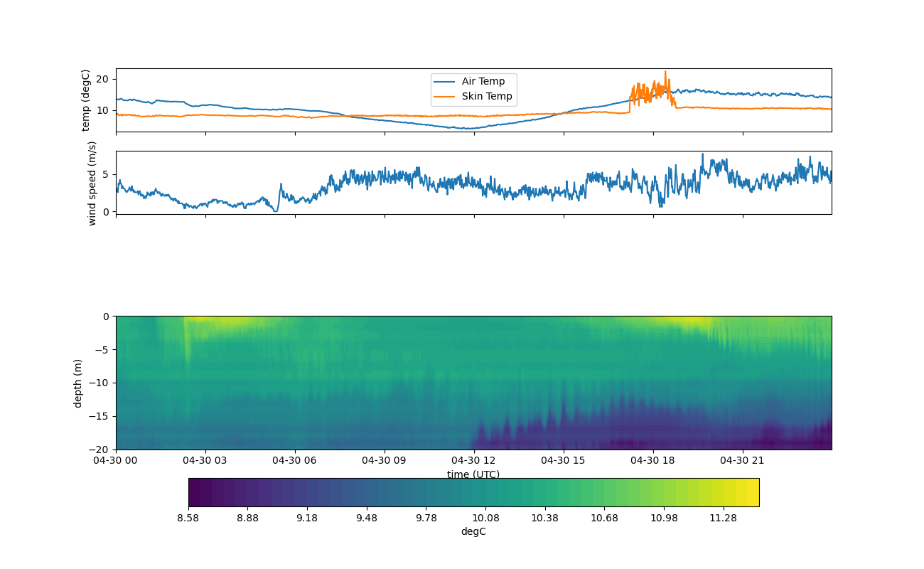
Task: Click the '04-30 03' time tick label
Action: pos(205,460)
